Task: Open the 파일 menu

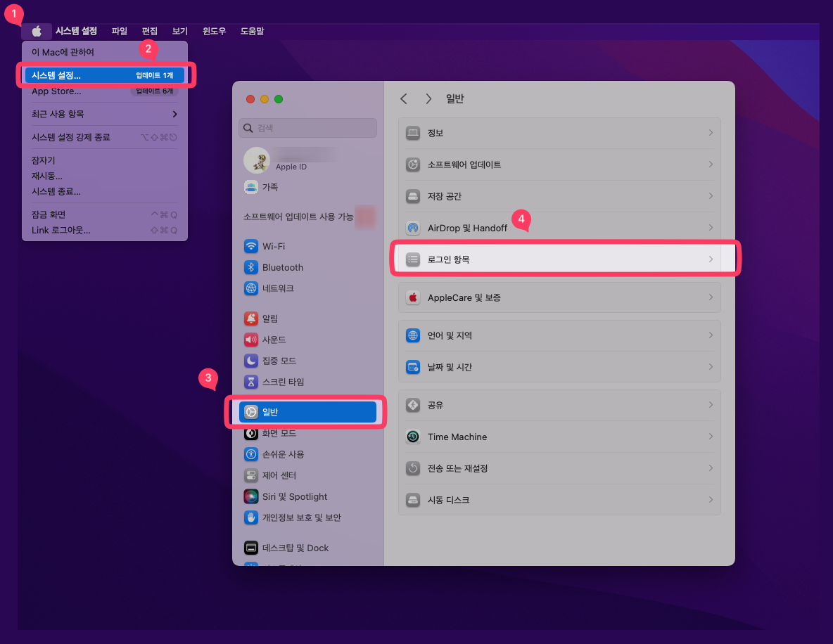Action: point(120,32)
